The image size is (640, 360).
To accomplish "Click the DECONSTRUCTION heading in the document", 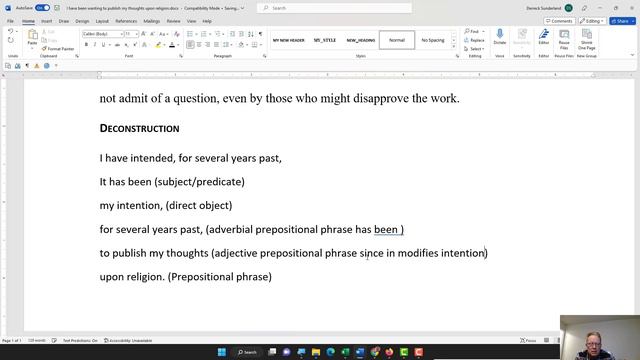I will coord(140,128).
